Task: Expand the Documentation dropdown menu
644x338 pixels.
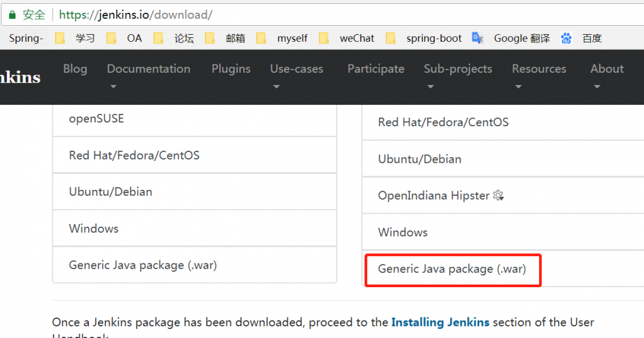Action: [148, 75]
